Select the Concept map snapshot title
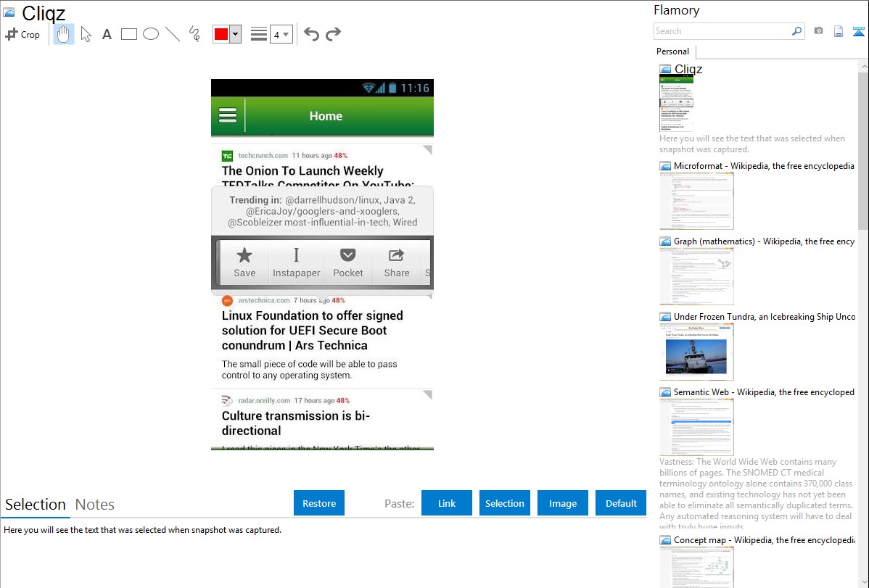The width and height of the screenshot is (869, 588). tap(765, 539)
